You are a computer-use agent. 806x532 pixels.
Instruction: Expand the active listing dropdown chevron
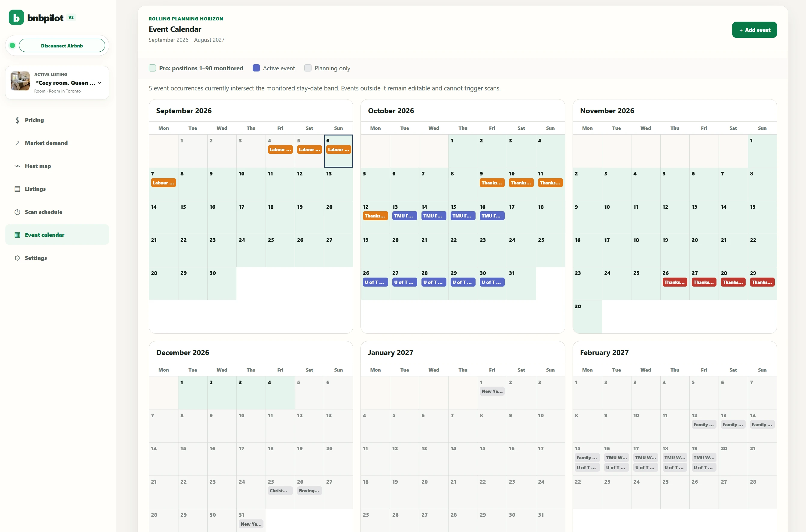100,82
